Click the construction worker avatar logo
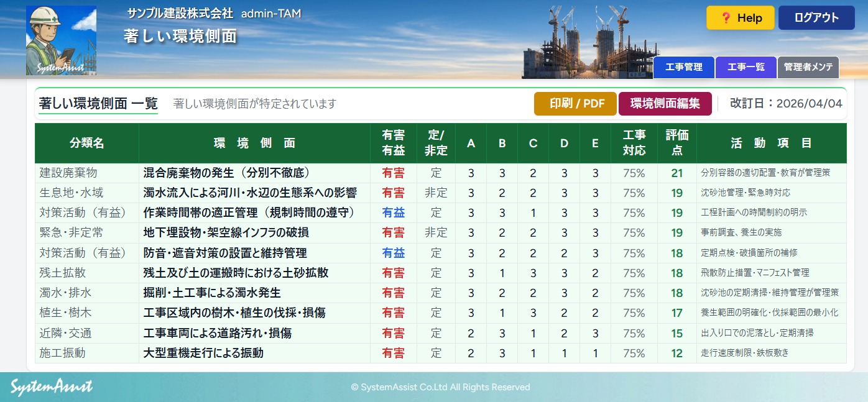Image resolution: width=868 pixels, height=402 pixels. (x=61, y=40)
